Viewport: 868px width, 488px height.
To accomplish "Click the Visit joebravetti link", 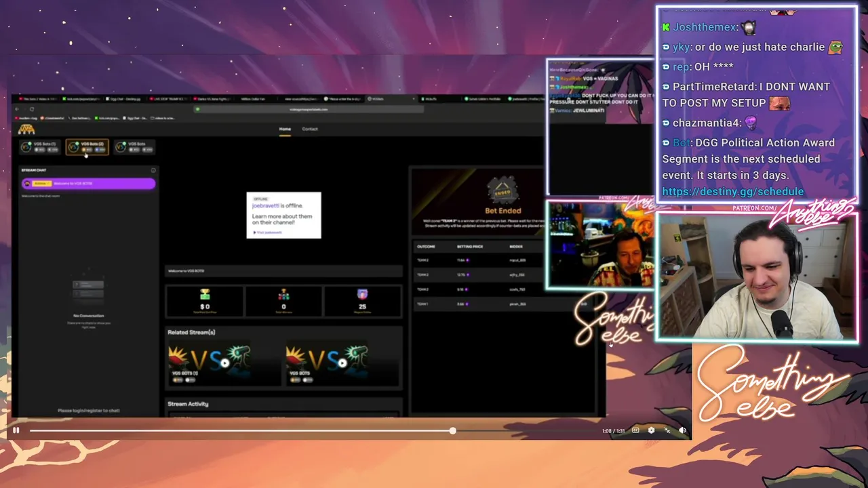I will pyautogui.click(x=268, y=232).
